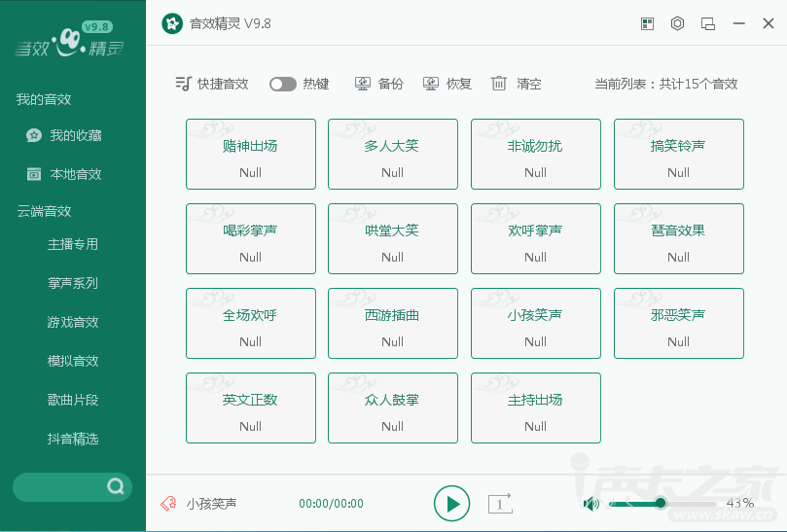Click the search magnifier icon
This screenshot has height=532, width=787.
click(116, 486)
